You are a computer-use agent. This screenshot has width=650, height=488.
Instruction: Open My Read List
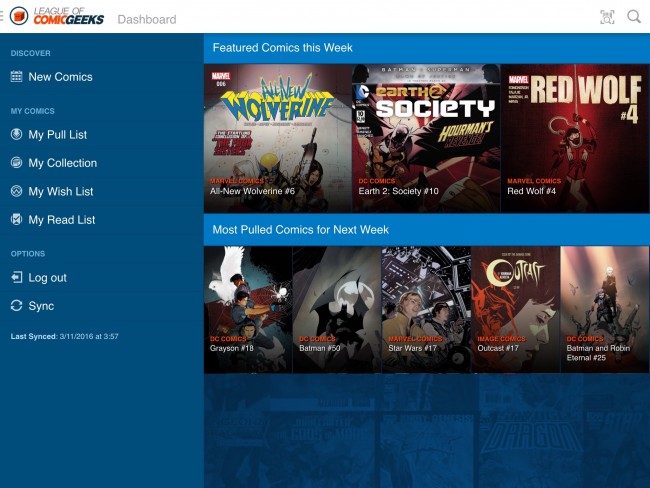click(x=102, y=219)
